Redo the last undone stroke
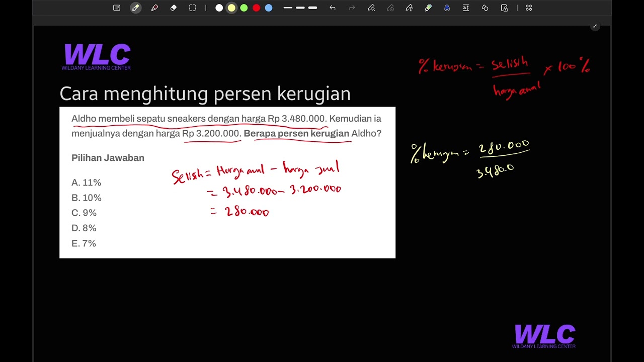 352,8
